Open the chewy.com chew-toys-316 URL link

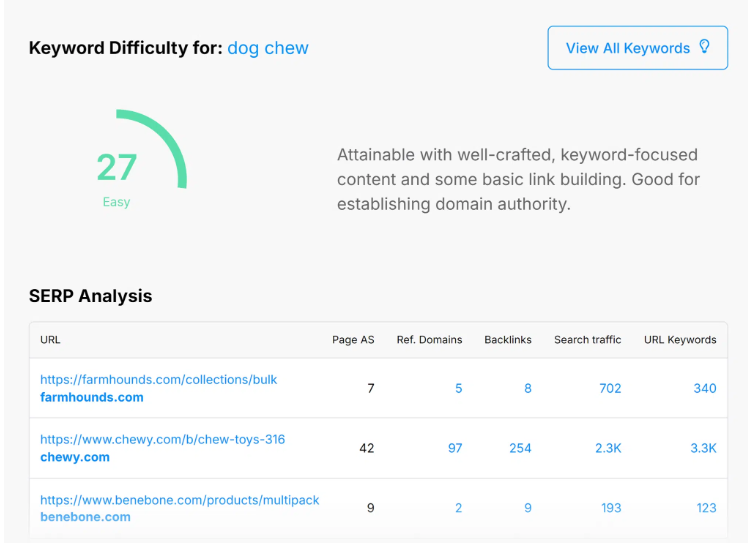[162, 439]
